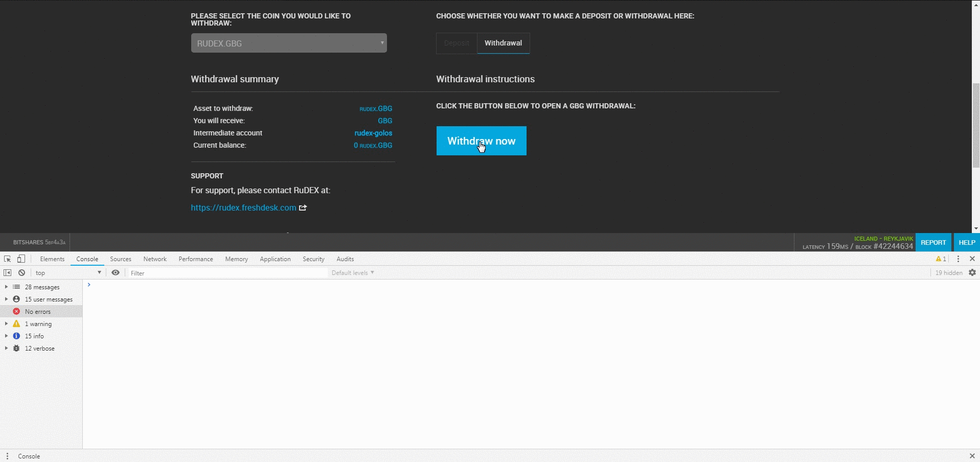Select the inspect element picker icon

click(8, 259)
